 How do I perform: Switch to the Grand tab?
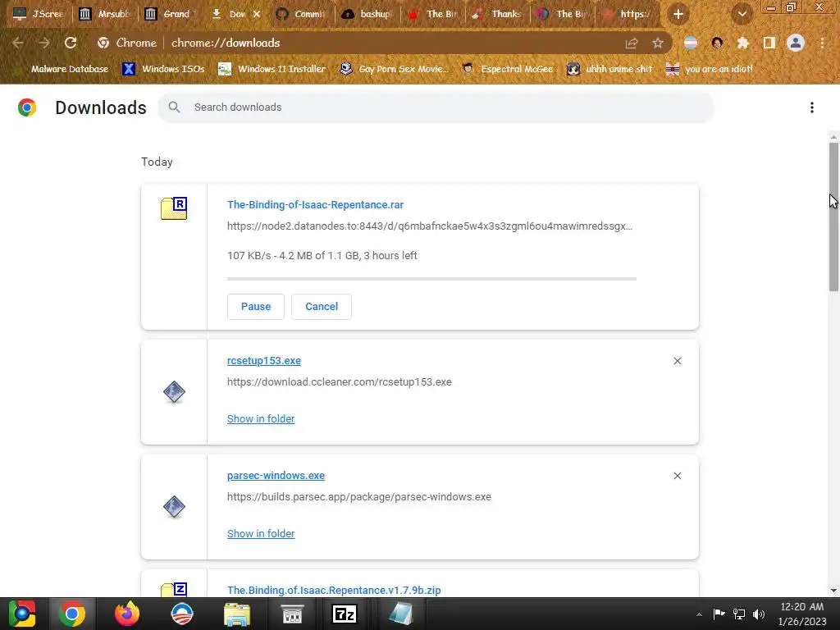pos(171,14)
